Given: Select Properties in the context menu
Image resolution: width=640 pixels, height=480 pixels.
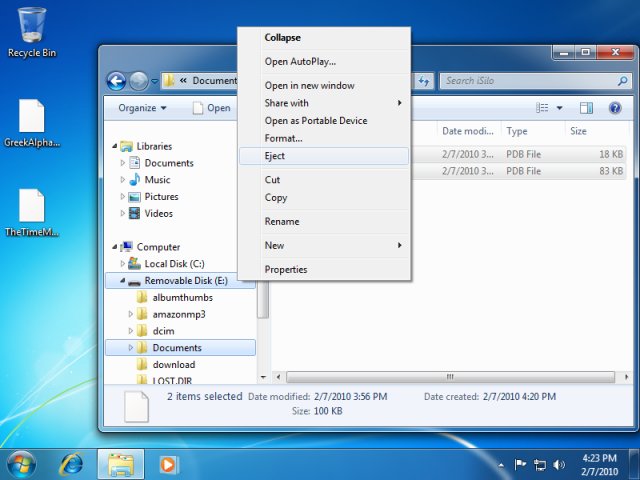Looking at the screenshot, I should tap(286, 269).
